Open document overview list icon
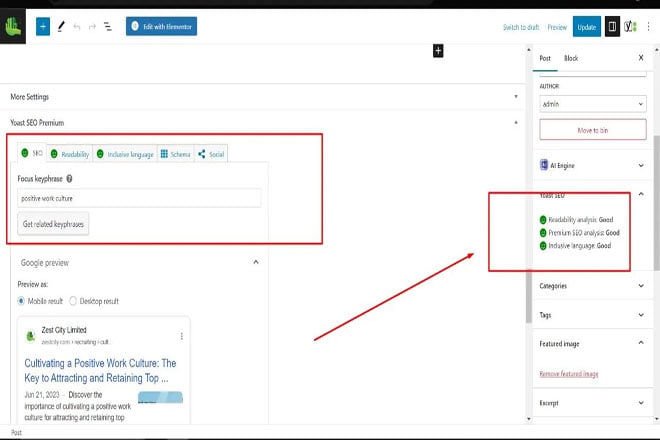The height and width of the screenshot is (440, 660). pos(108,27)
